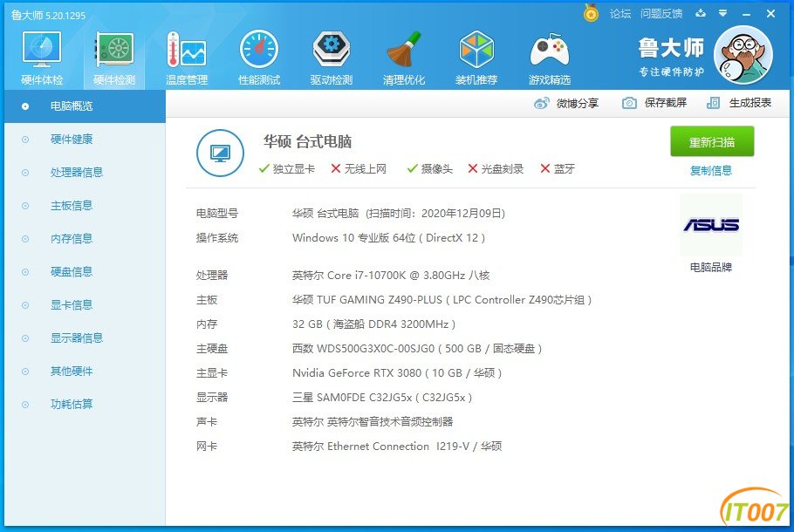Click motherboard value TUF GAMING Z490-PLUS
The image size is (794, 532).
441,300
